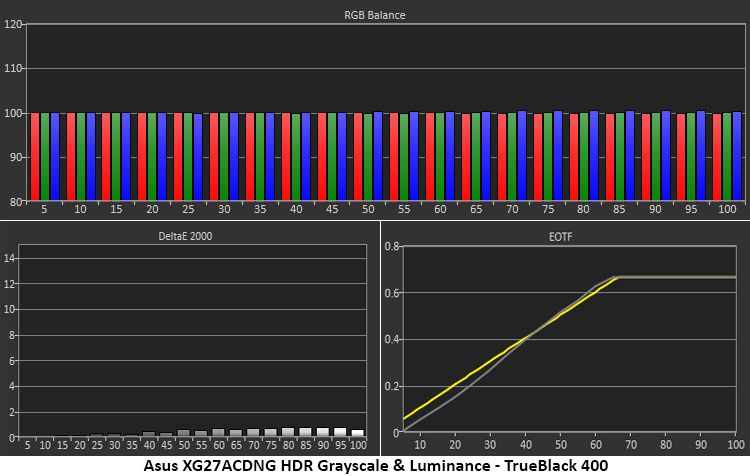The height and width of the screenshot is (476, 750).
Task: Click the 55 label on RGB Balance x-axis
Action: tap(404, 209)
